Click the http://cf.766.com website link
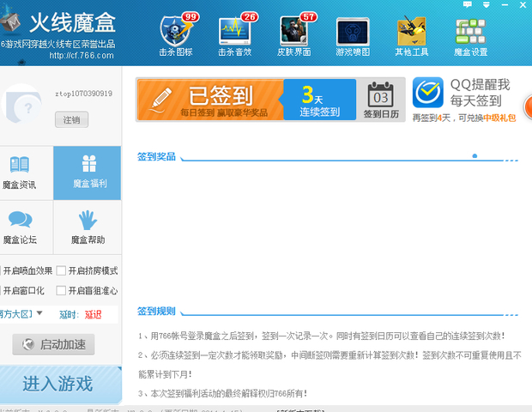This screenshot has height=412, width=532. coord(82,55)
